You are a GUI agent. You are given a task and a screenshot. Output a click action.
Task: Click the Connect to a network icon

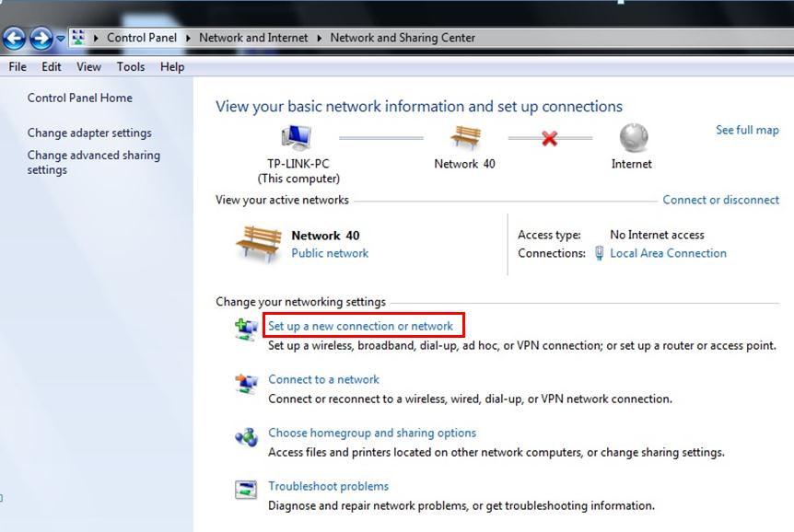pyautogui.click(x=246, y=384)
